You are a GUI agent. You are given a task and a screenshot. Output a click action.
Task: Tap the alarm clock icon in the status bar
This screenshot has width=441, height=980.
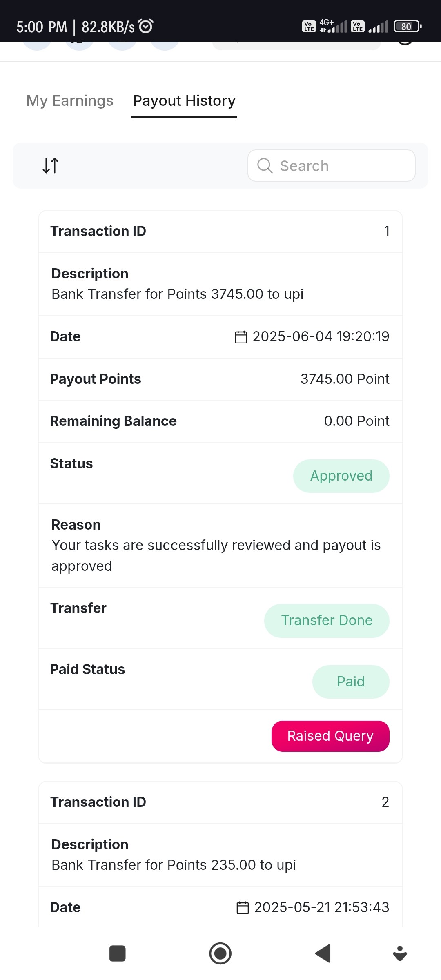click(x=146, y=26)
